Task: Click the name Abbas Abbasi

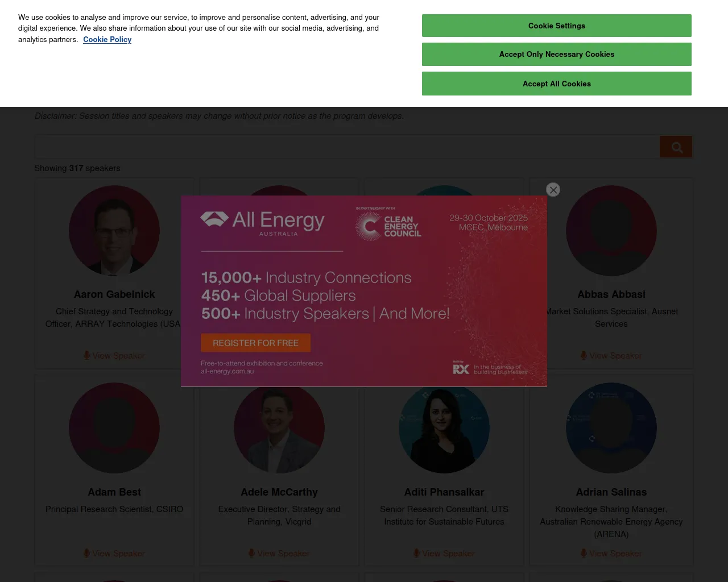Action: [x=611, y=294]
